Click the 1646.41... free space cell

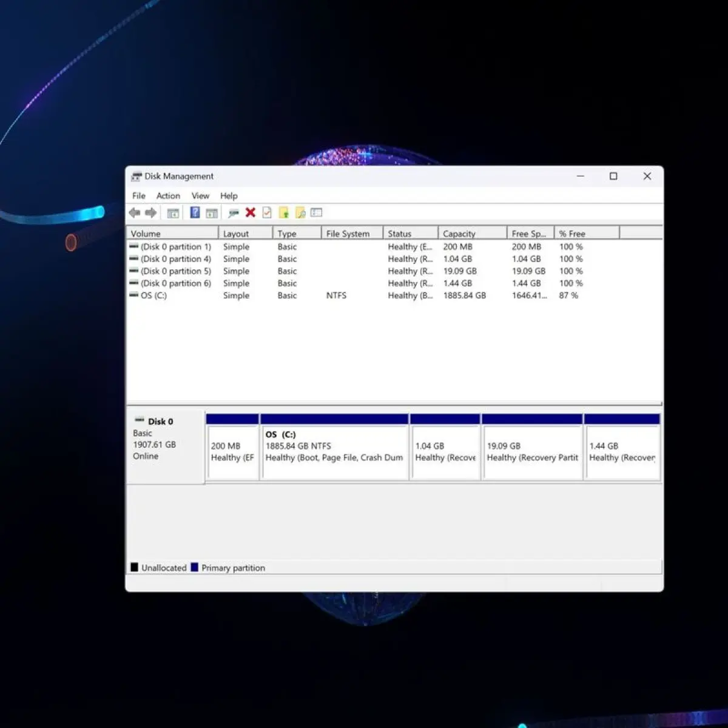[x=529, y=295]
